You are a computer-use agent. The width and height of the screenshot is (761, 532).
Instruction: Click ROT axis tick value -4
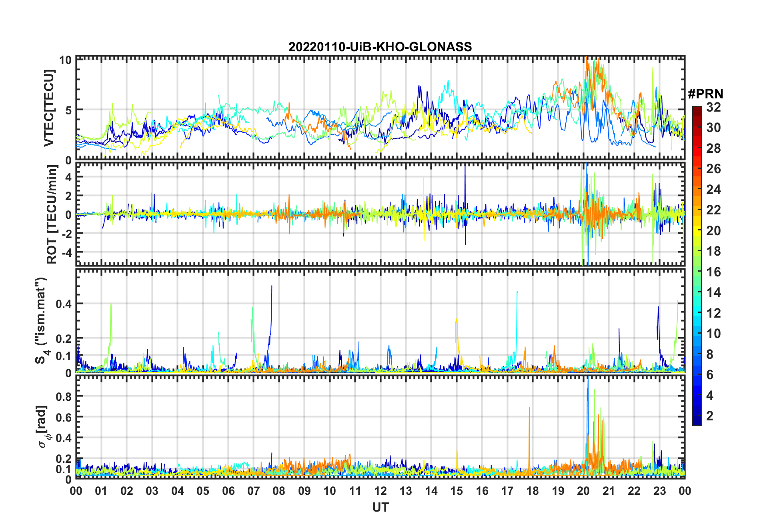coord(66,252)
